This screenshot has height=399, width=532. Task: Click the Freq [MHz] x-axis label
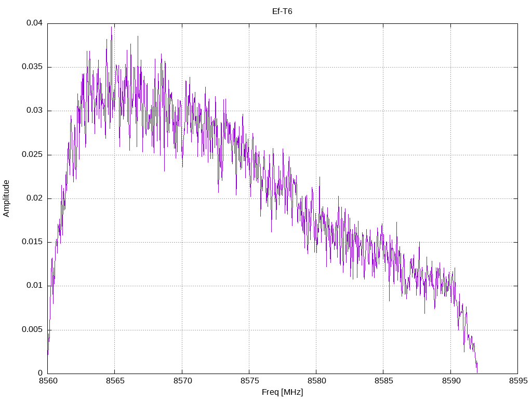tap(282, 392)
